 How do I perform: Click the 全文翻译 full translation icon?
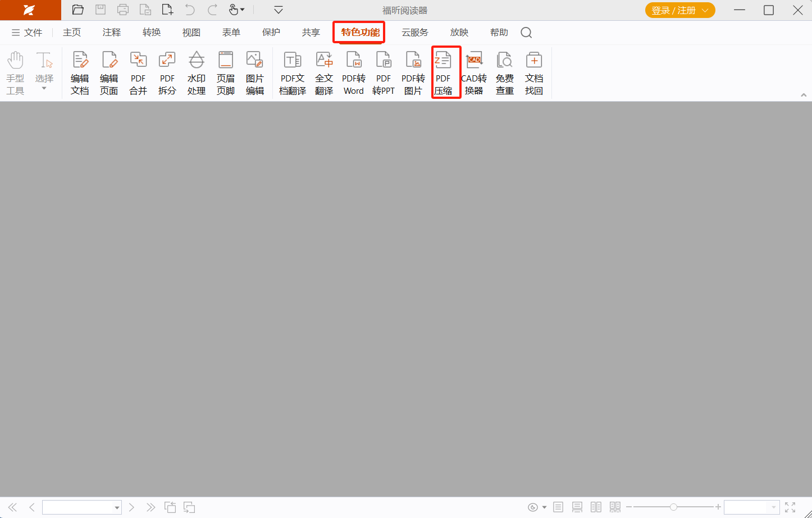tap(324, 72)
